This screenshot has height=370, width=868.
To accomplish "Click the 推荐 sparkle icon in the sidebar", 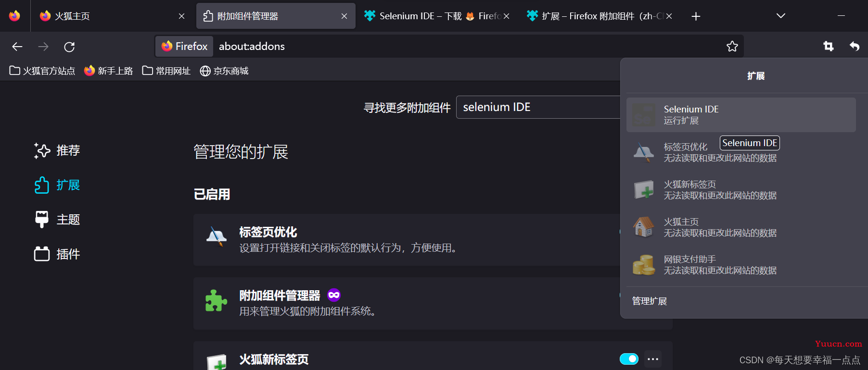I will click(x=42, y=150).
